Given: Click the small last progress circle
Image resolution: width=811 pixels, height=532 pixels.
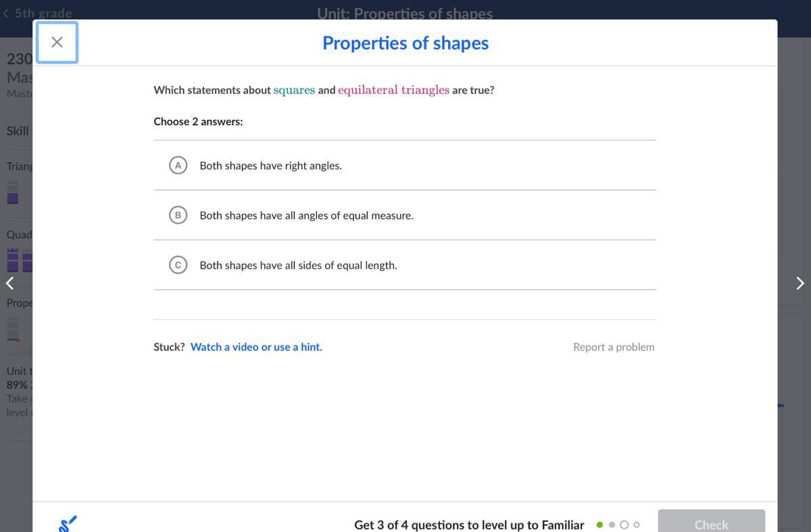Looking at the screenshot, I should (637, 525).
